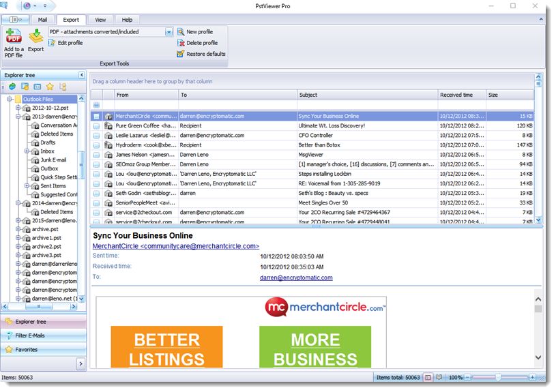Screen dimensions: 556x392
Task: Expand the Inbox folder node
Action: 27,151
